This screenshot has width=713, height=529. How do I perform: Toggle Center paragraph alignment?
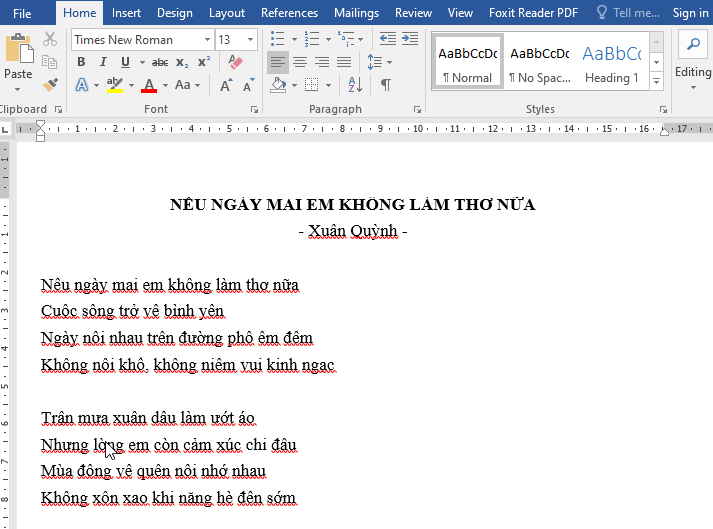[300, 62]
